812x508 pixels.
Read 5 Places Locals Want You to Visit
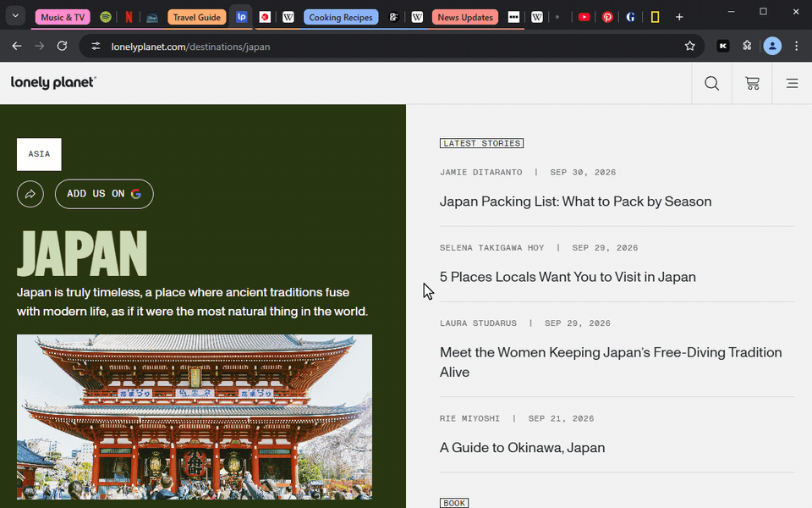(568, 277)
